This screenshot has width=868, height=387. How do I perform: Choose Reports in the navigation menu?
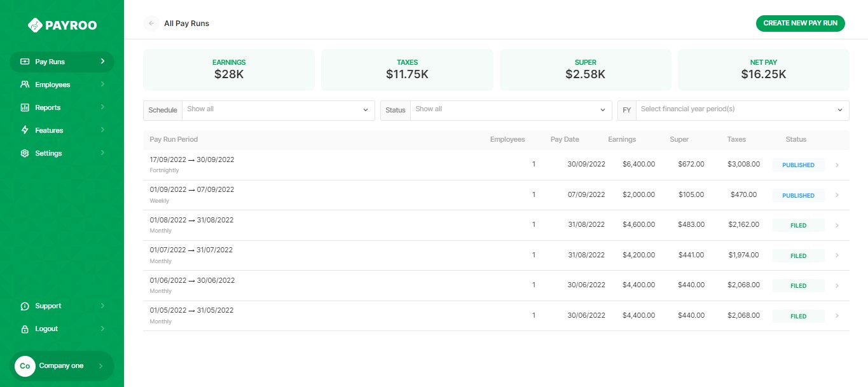click(46, 107)
